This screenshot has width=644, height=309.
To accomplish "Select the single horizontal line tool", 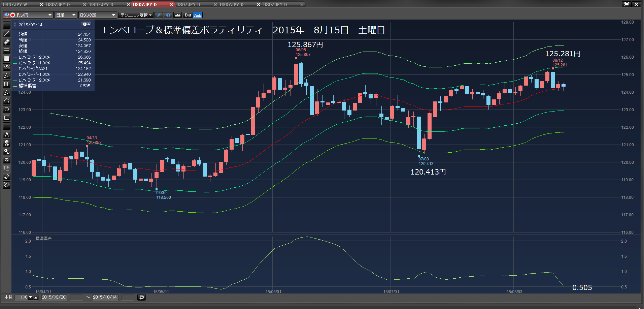I will pyautogui.click(x=7, y=126).
